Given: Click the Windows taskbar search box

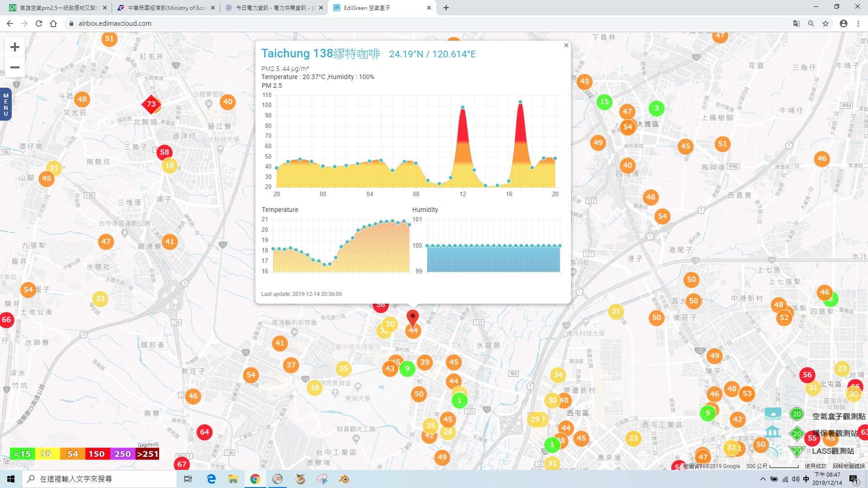Looking at the screenshot, I should pos(99,479).
